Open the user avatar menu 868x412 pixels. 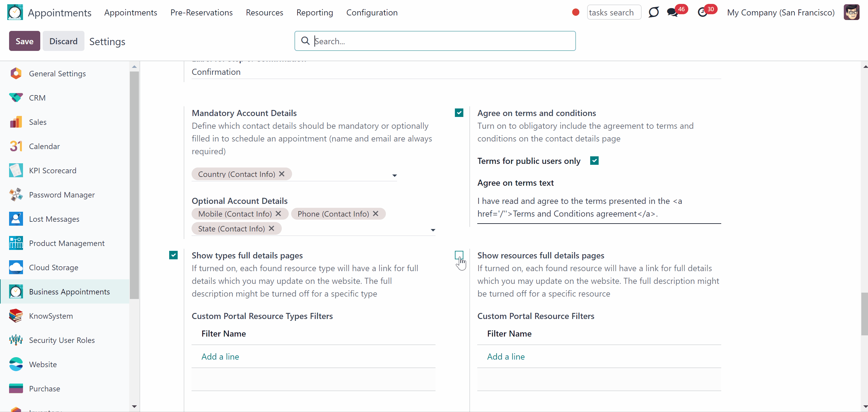[851, 12]
